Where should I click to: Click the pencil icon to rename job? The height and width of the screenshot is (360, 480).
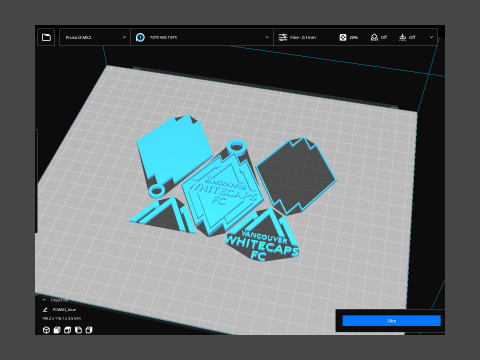(45, 310)
